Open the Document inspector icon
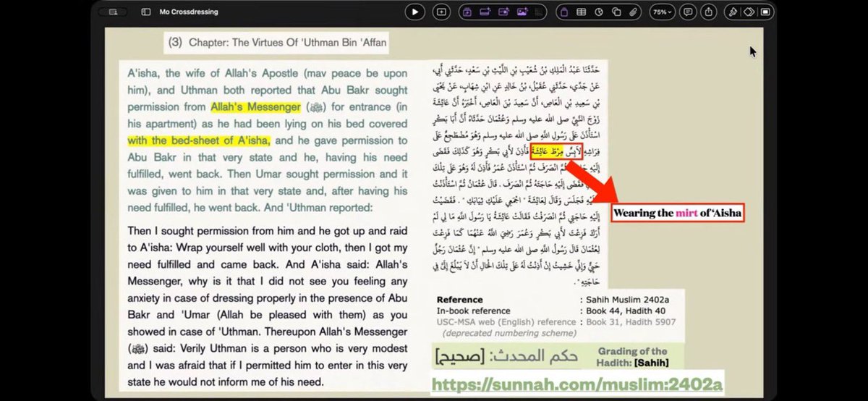This screenshot has height=401, width=868. coord(766,12)
